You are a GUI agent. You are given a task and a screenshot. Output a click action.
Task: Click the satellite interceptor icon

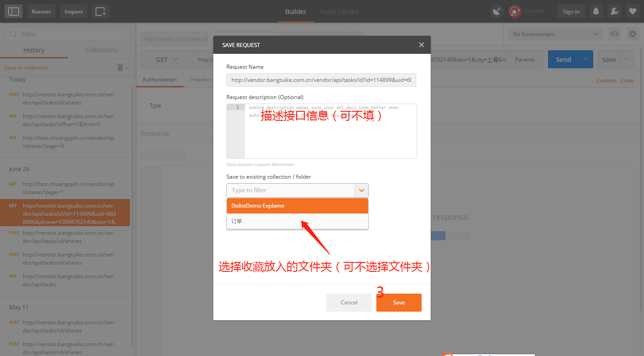pos(497,11)
